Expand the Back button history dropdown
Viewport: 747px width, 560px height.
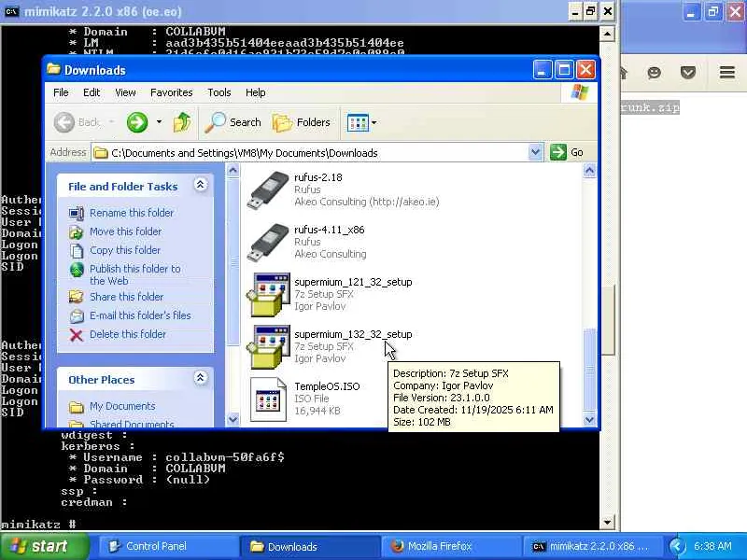112,122
